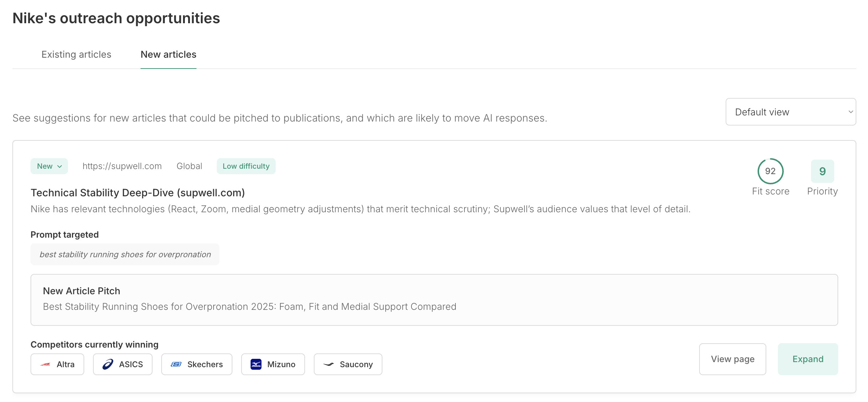
Task: Click the 92 fit score circle
Action: (x=770, y=171)
